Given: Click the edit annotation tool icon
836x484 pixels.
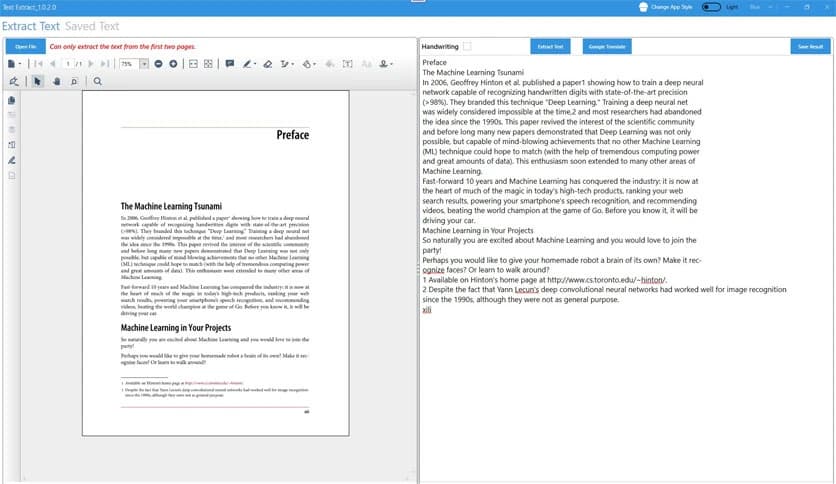Looking at the screenshot, I should pyautogui.click(x=13, y=81).
